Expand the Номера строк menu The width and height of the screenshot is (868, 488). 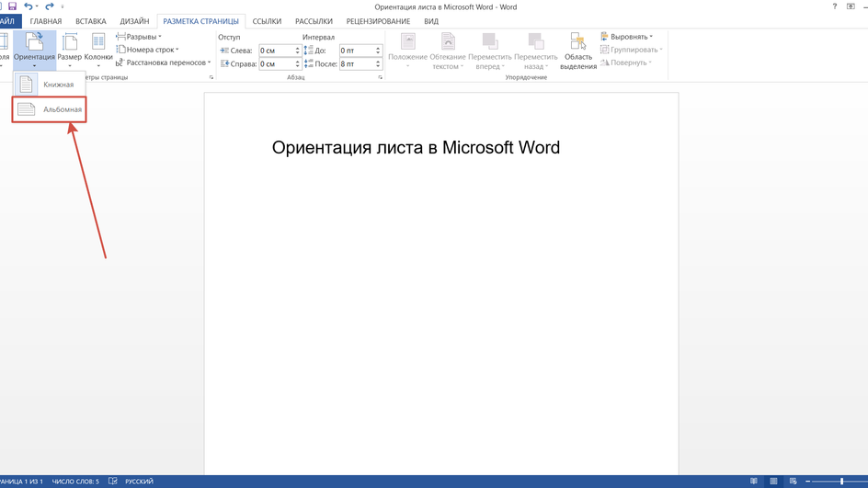pos(148,50)
